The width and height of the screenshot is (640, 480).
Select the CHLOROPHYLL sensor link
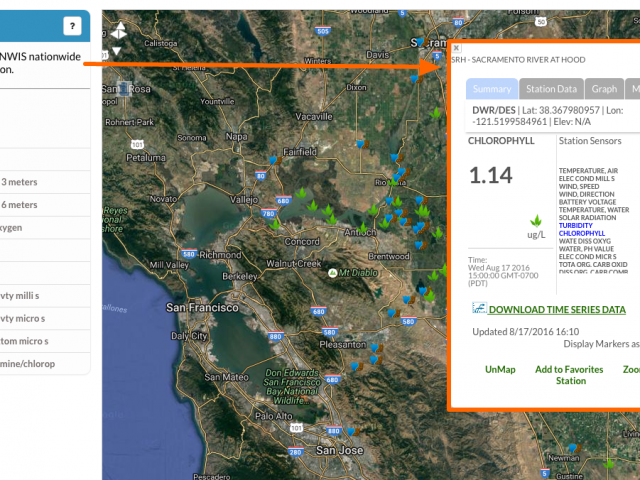(582, 233)
